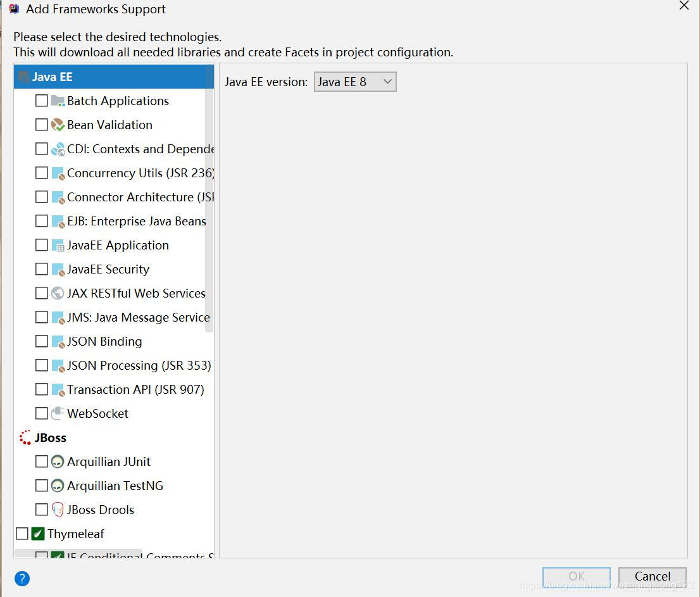Click the JSON Processing icon
The width and height of the screenshot is (700, 597).
[58, 366]
